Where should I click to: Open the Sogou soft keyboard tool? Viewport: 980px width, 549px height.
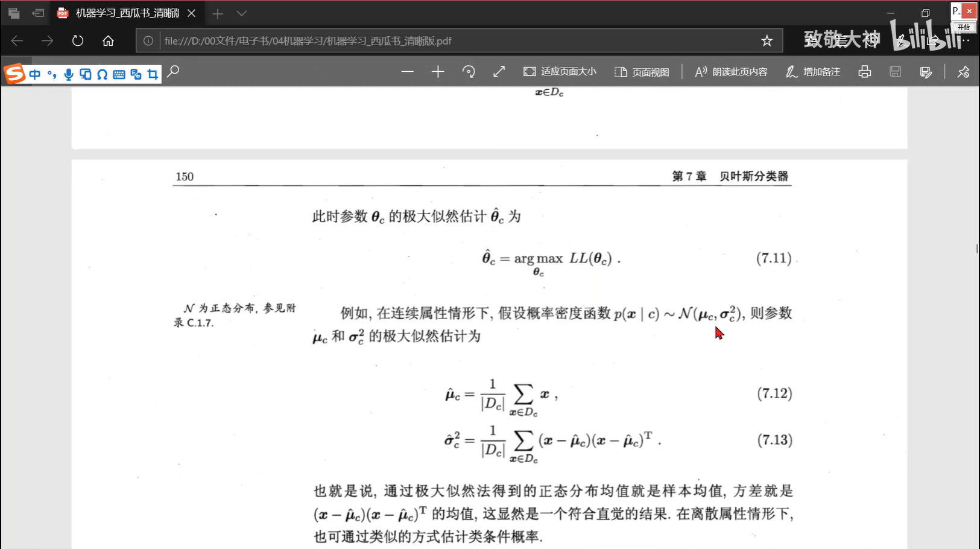[119, 74]
